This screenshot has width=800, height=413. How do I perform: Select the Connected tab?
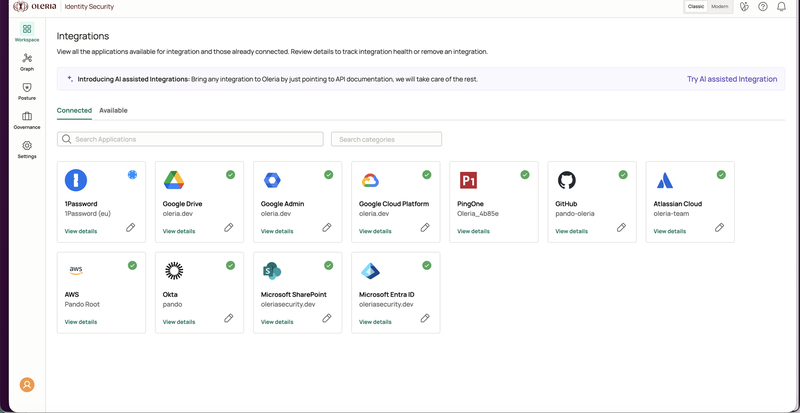pyautogui.click(x=74, y=110)
